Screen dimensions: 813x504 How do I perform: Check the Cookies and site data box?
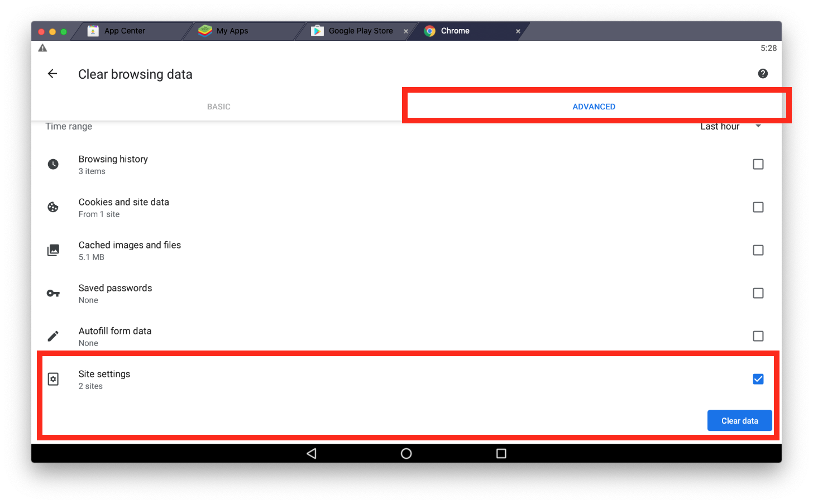pos(758,207)
